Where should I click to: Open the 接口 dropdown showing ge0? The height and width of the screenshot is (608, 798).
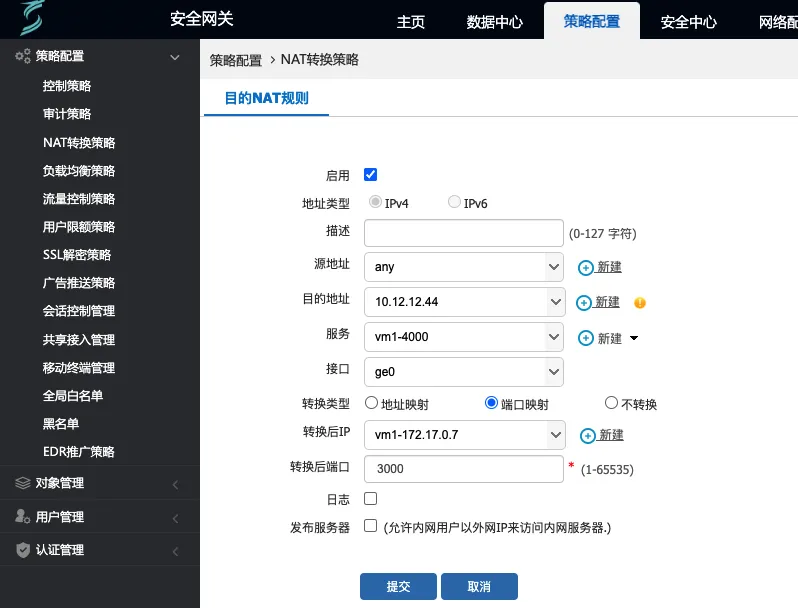click(x=464, y=372)
